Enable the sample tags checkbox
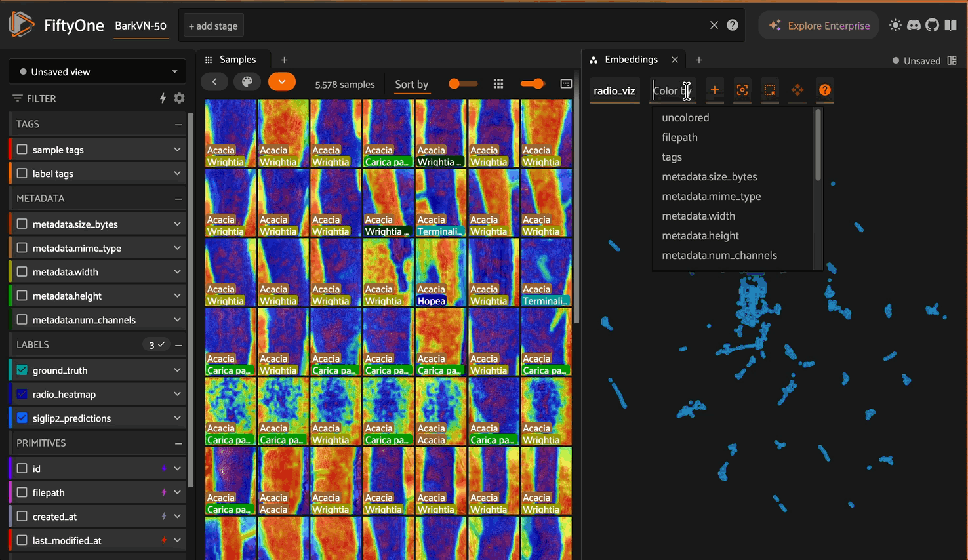968x560 pixels. [22, 150]
